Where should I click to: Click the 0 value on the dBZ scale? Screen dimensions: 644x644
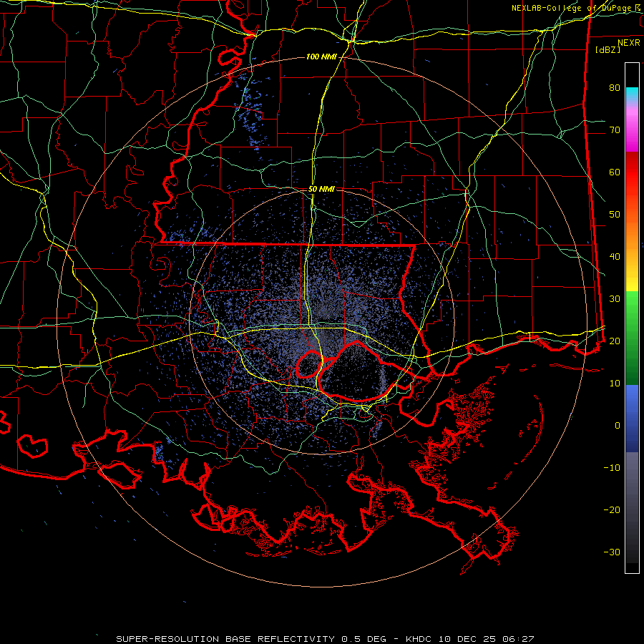click(618, 426)
